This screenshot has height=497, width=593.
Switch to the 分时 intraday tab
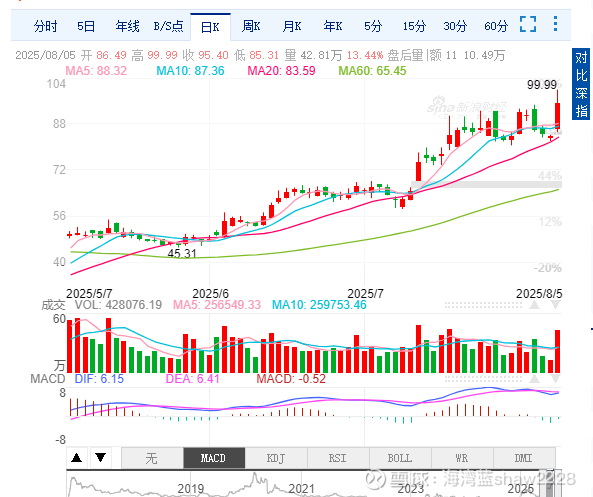45,26
